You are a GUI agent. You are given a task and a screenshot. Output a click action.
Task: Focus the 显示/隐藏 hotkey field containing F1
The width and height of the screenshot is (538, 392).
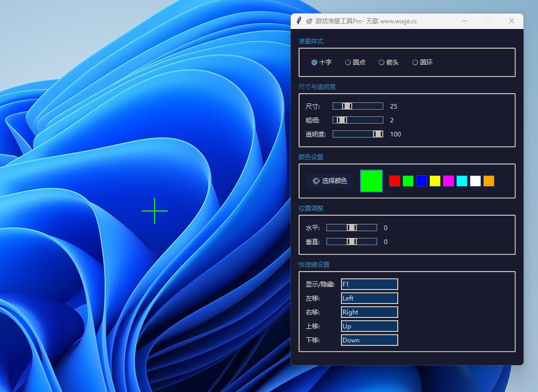(369, 284)
